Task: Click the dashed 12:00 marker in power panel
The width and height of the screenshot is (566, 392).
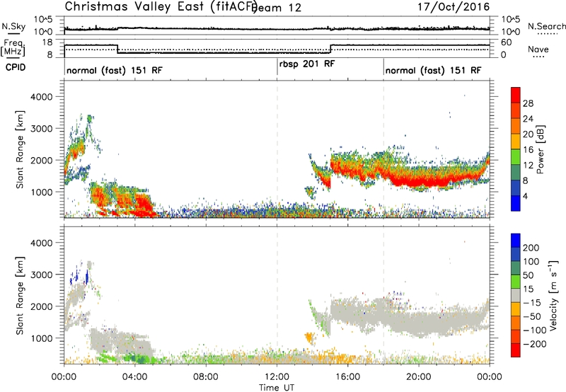Action: click(277, 149)
